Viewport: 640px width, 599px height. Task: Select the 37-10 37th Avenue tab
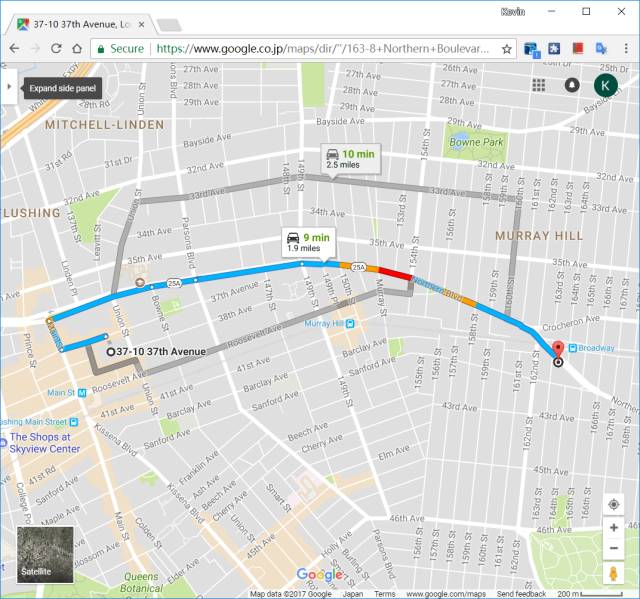coord(81,24)
